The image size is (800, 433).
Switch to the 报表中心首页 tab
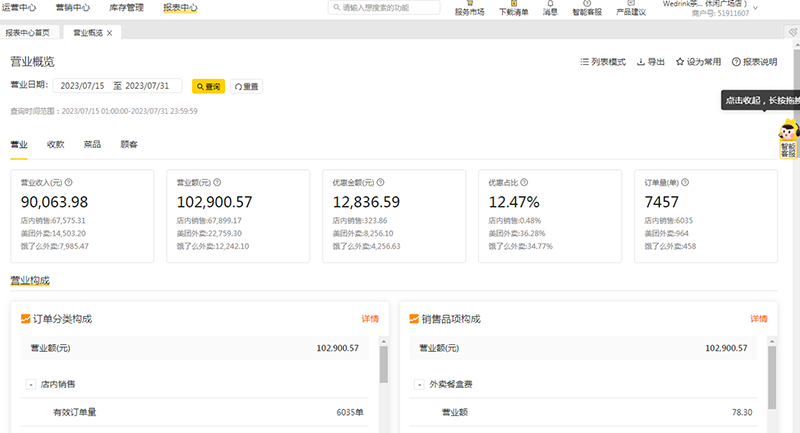click(28, 33)
